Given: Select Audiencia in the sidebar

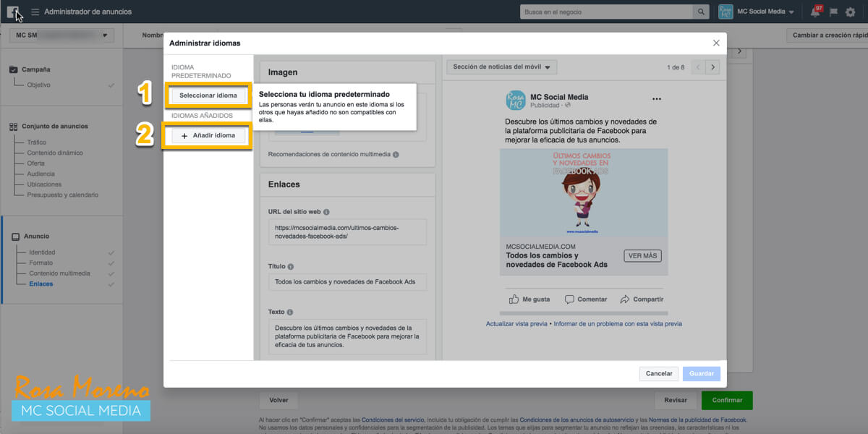Looking at the screenshot, I should (41, 174).
